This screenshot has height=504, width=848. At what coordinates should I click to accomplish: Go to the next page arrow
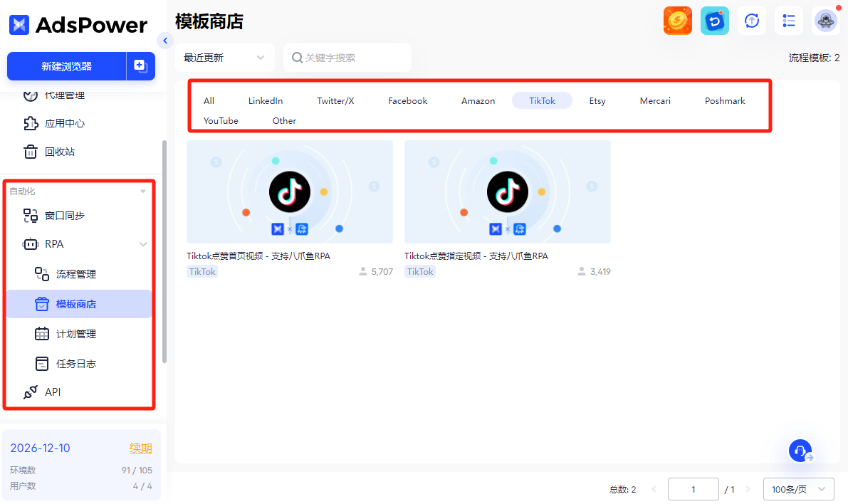[748, 489]
